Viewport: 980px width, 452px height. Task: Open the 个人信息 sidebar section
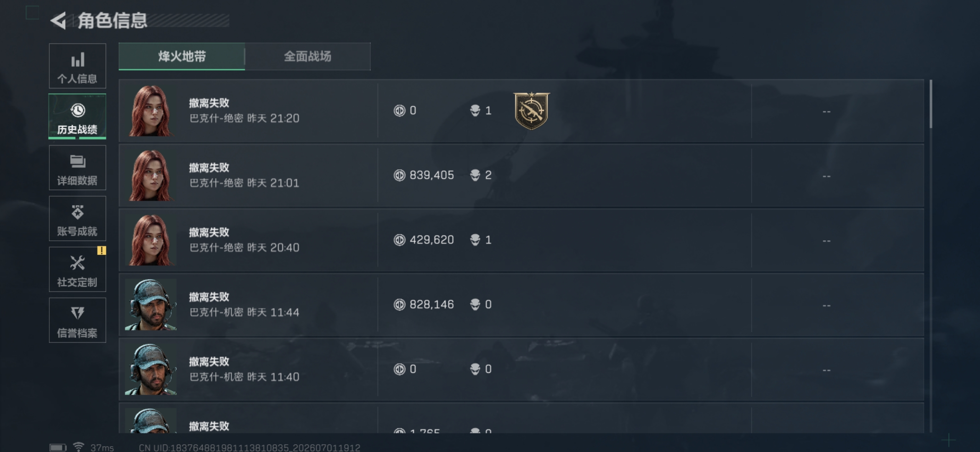click(77, 66)
